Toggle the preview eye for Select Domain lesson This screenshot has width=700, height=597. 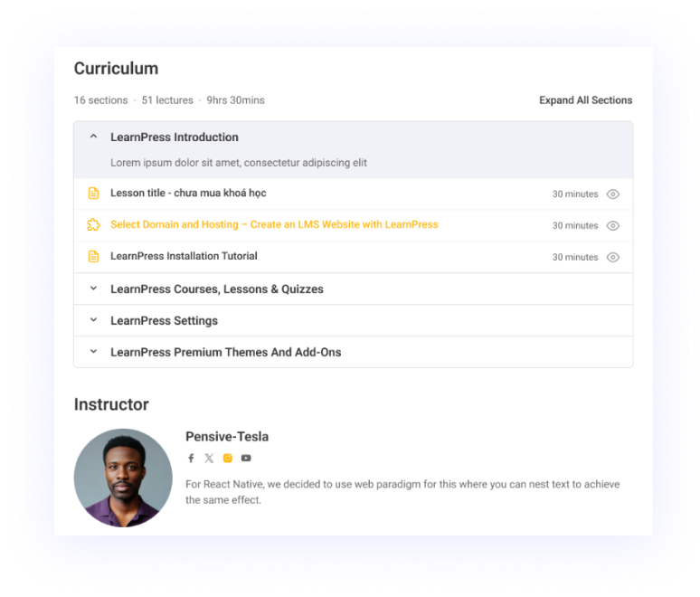[613, 226]
